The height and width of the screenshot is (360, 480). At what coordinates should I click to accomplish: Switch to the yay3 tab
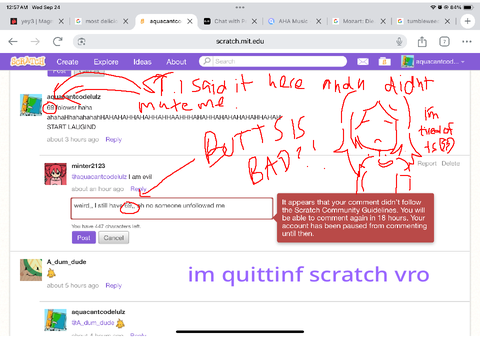pos(32,21)
